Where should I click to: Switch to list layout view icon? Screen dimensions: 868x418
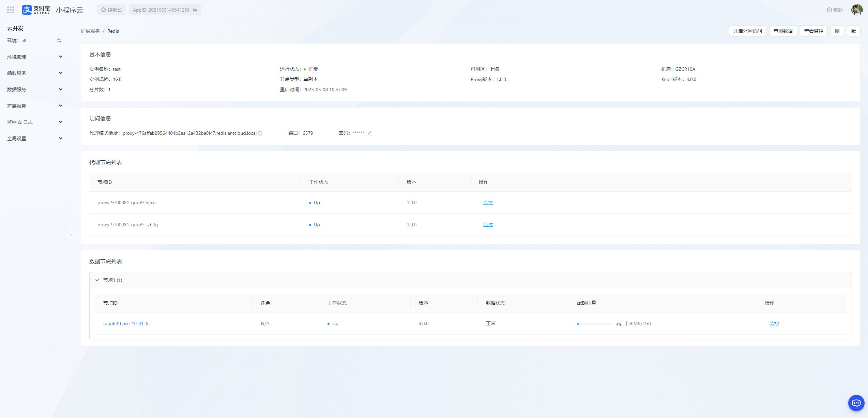[x=854, y=31]
